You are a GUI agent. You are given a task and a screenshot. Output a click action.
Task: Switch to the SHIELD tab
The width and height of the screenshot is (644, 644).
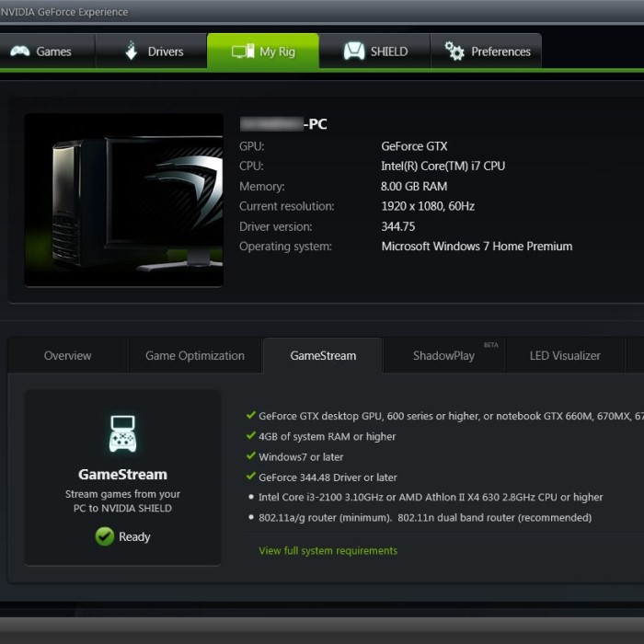tap(374, 51)
